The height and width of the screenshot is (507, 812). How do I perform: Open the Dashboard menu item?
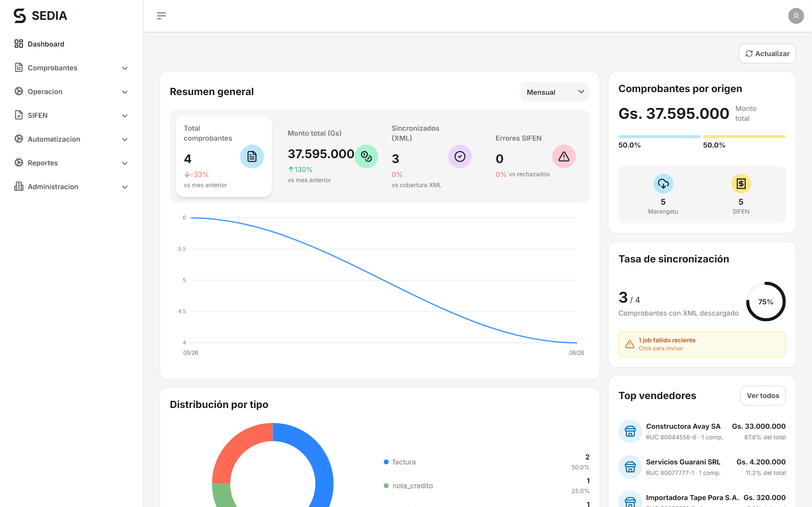[x=71, y=44]
